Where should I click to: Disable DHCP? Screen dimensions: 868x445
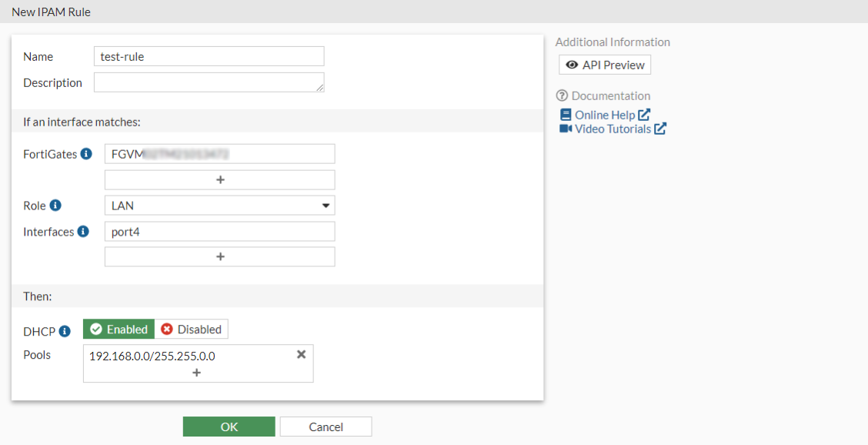click(x=192, y=330)
